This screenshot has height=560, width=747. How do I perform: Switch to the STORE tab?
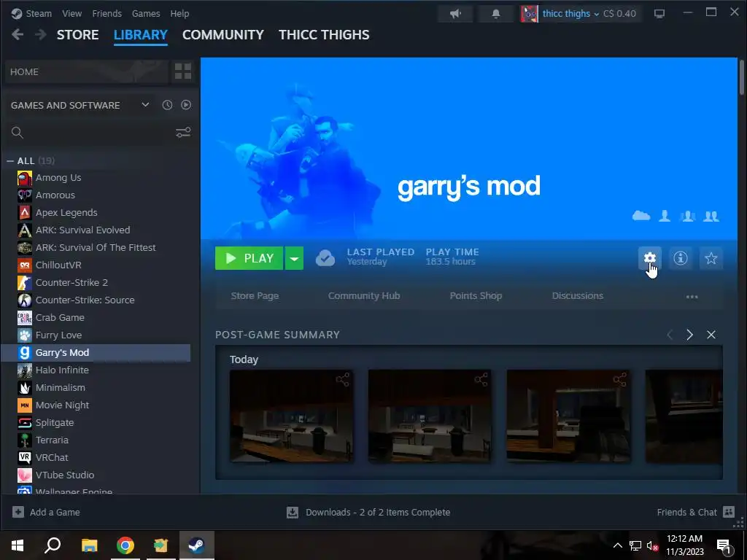(77, 35)
